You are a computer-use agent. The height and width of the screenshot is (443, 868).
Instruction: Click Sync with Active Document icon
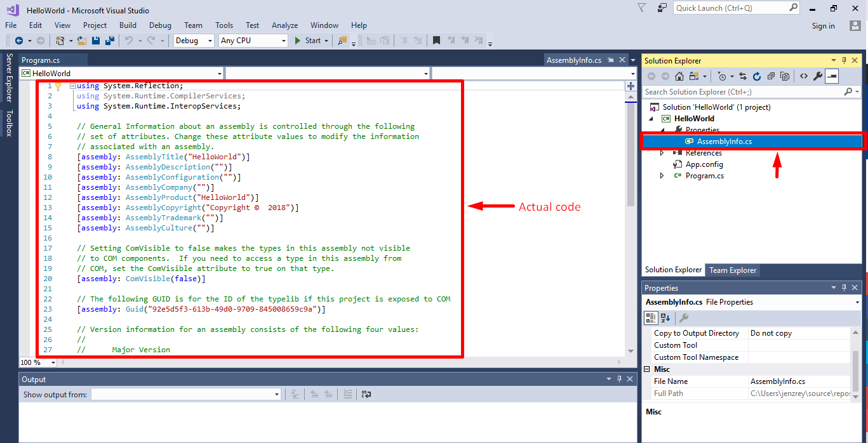pos(742,76)
